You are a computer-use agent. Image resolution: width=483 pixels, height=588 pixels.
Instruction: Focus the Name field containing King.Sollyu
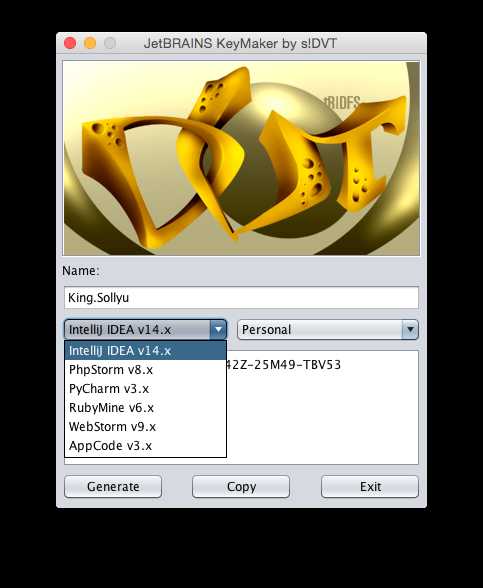tap(241, 298)
